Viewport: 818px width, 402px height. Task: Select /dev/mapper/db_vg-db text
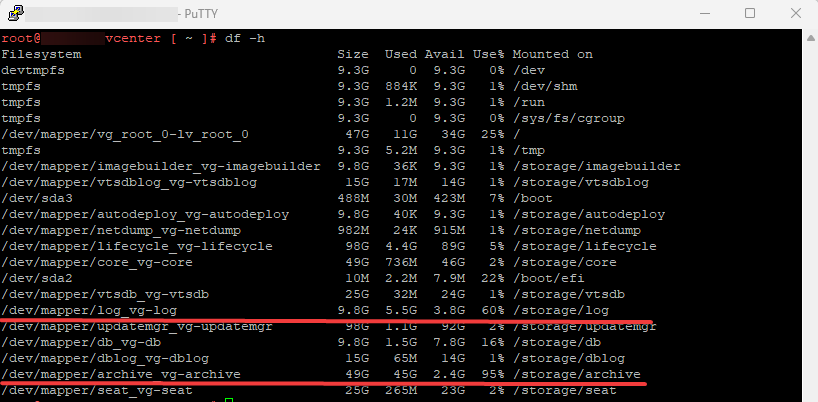pos(81,343)
